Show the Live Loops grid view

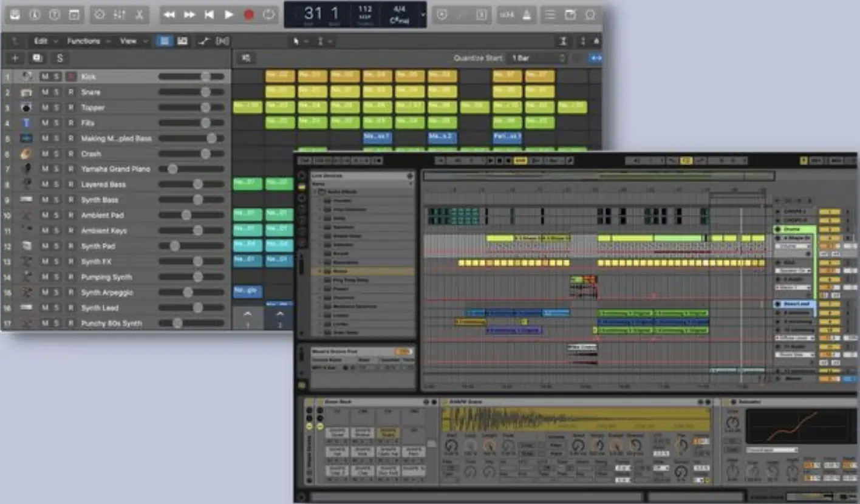tap(163, 41)
